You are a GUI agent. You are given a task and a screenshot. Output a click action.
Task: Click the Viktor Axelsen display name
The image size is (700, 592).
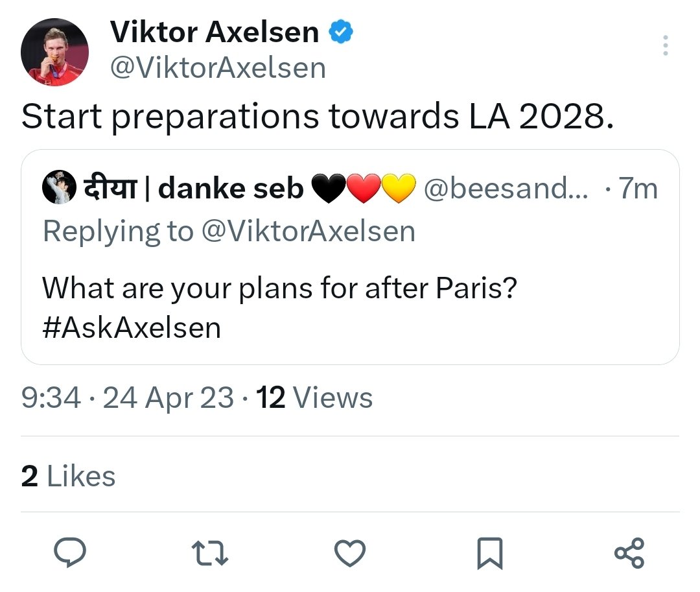click(215, 32)
